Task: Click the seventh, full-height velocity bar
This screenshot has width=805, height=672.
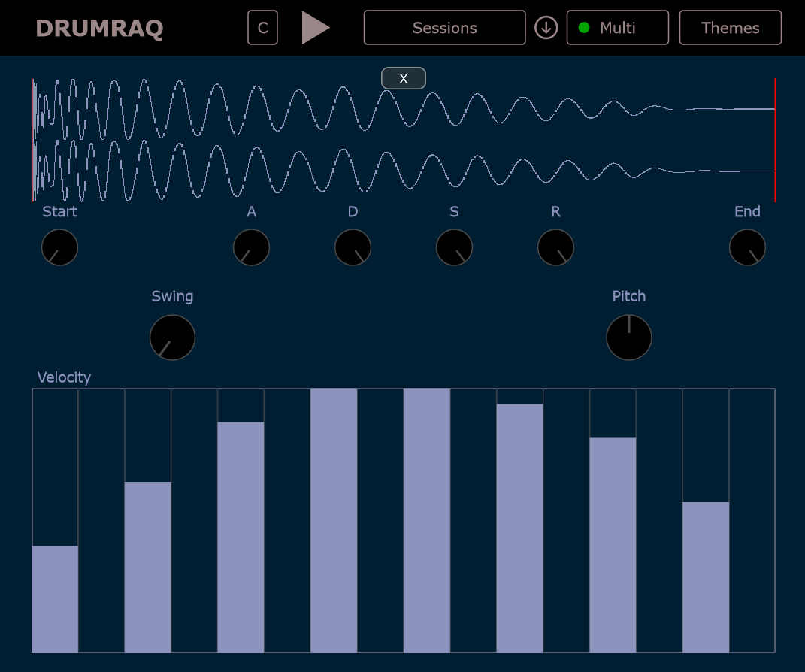Action: [334, 521]
